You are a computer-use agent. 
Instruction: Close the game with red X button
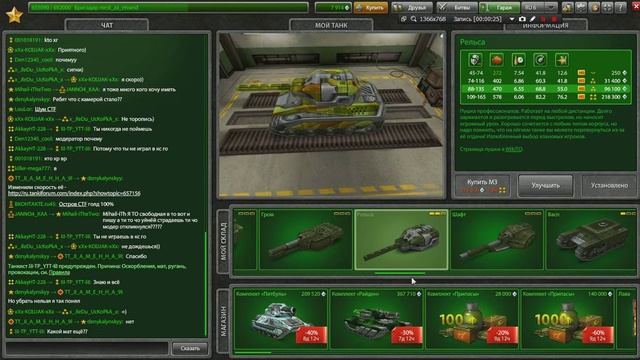636,7
